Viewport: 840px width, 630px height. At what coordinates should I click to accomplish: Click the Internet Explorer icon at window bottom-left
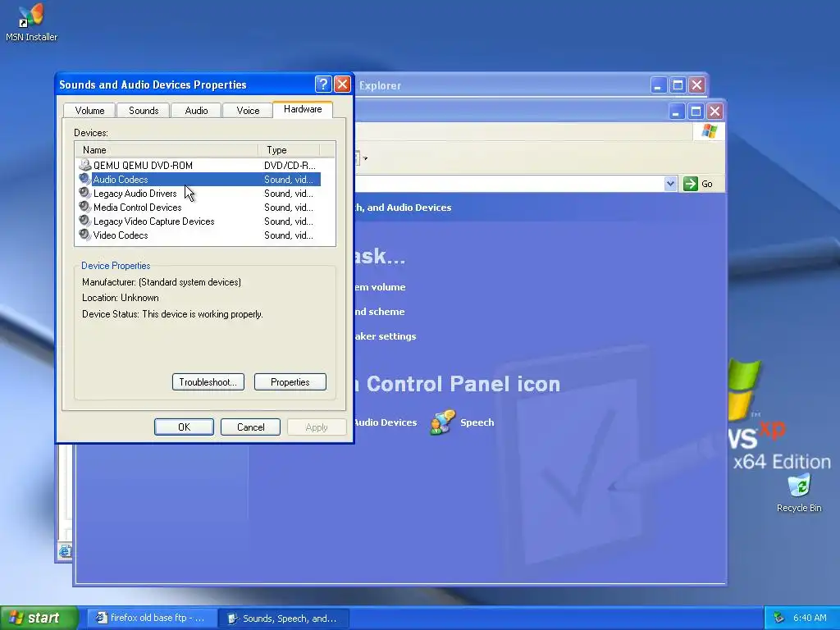point(65,551)
